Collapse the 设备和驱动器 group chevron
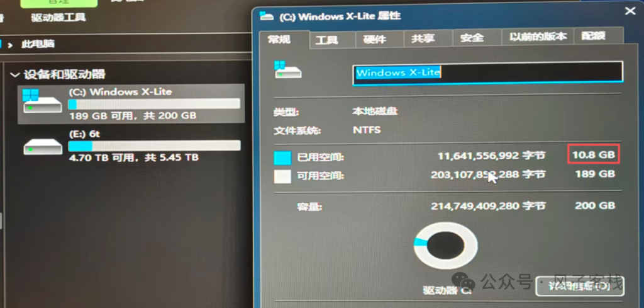This screenshot has height=308, width=644. tap(15, 75)
